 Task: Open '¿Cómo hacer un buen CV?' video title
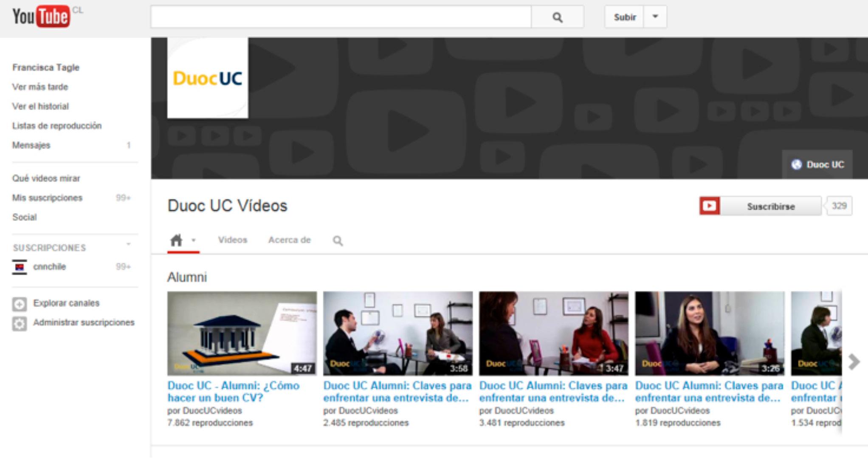[233, 392]
